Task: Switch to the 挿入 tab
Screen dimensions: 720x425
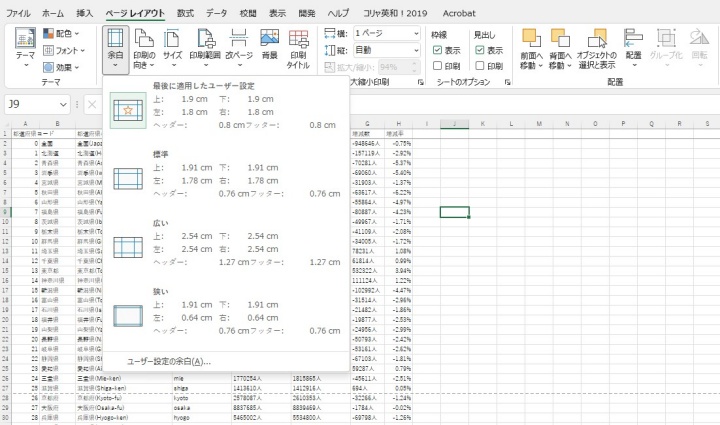Action: tap(84, 13)
